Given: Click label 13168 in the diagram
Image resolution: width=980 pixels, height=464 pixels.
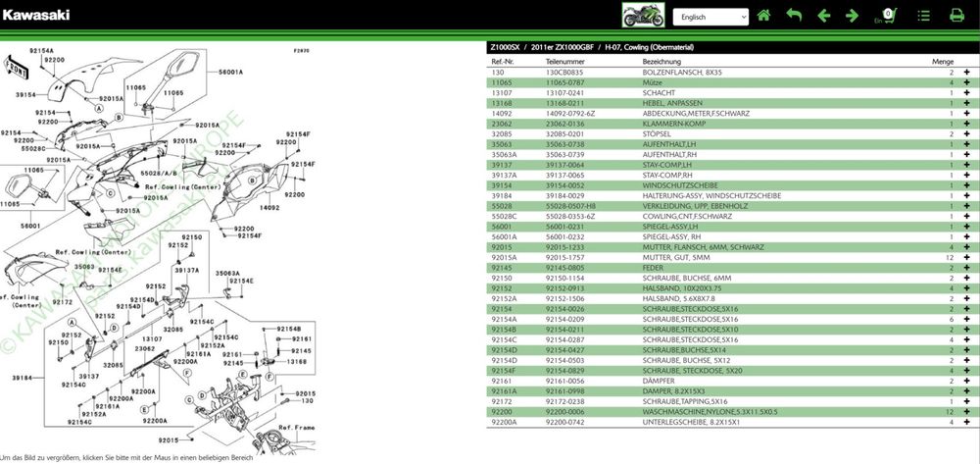Looking at the screenshot, I should coord(296,361).
